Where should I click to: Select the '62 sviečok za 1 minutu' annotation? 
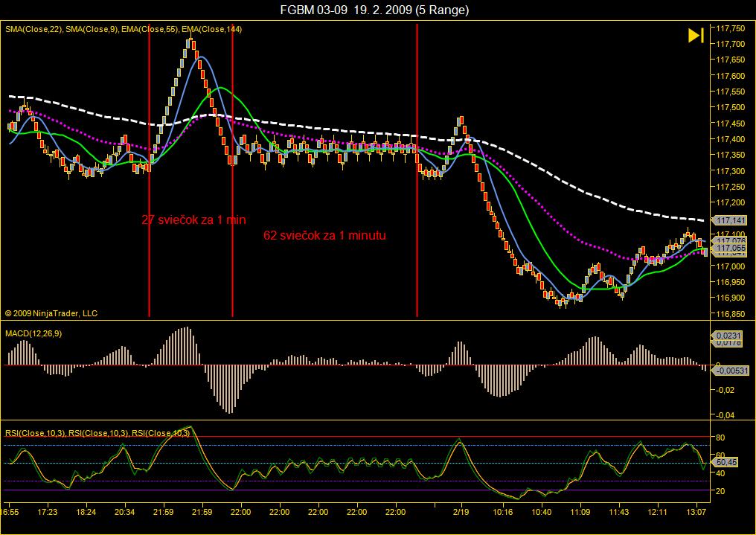coord(324,235)
